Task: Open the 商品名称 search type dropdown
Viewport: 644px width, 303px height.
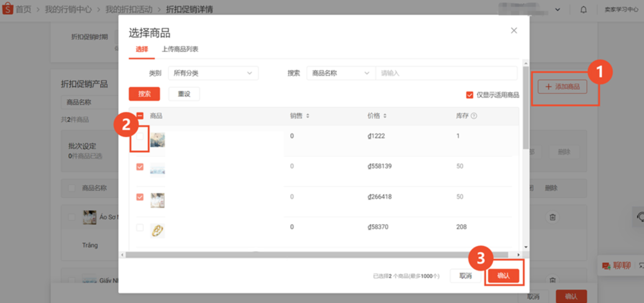Action: pyautogui.click(x=340, y=73)
